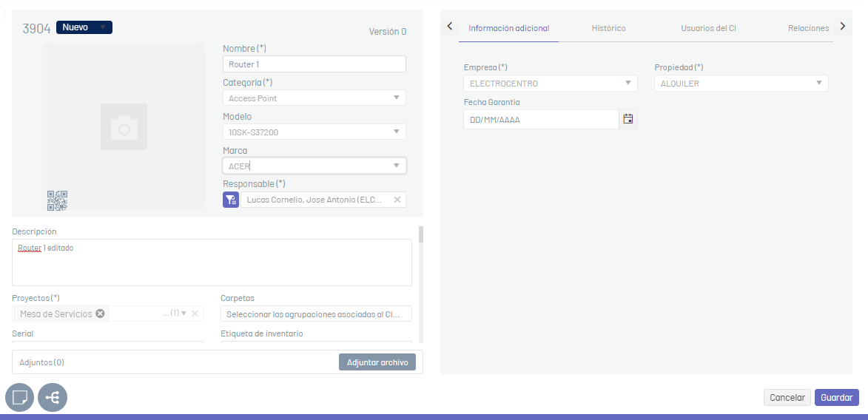
Task: Switch to the Histórico tab
Action: pos(608,28)
